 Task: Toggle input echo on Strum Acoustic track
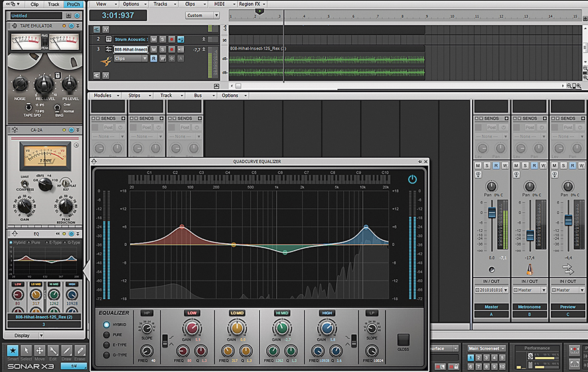(181, 39)
